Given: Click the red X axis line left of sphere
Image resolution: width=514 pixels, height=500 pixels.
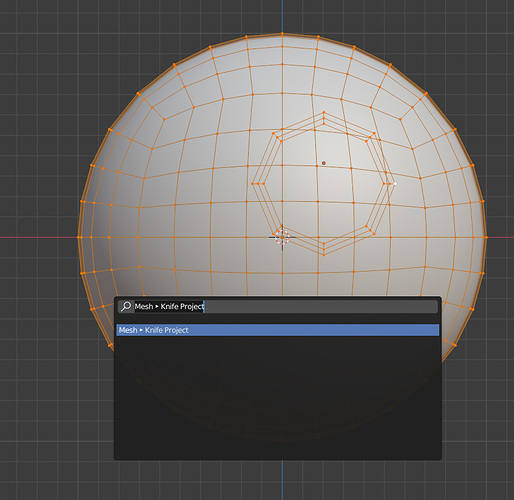Looking at the screenshot, I should coord(38,237).
